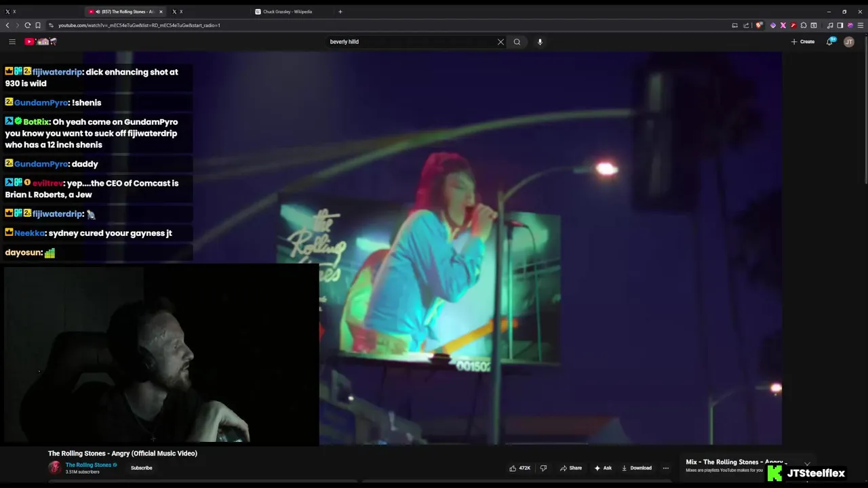Open the media control music note

coord(830,25)
